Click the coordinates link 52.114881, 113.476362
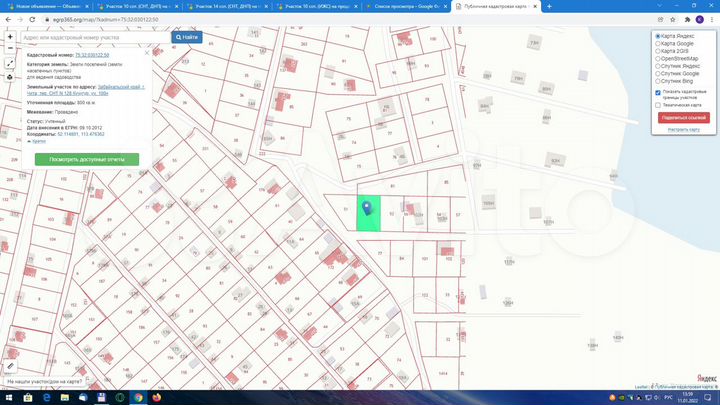This screenshot has height=405, width=720. coord(81,134)
